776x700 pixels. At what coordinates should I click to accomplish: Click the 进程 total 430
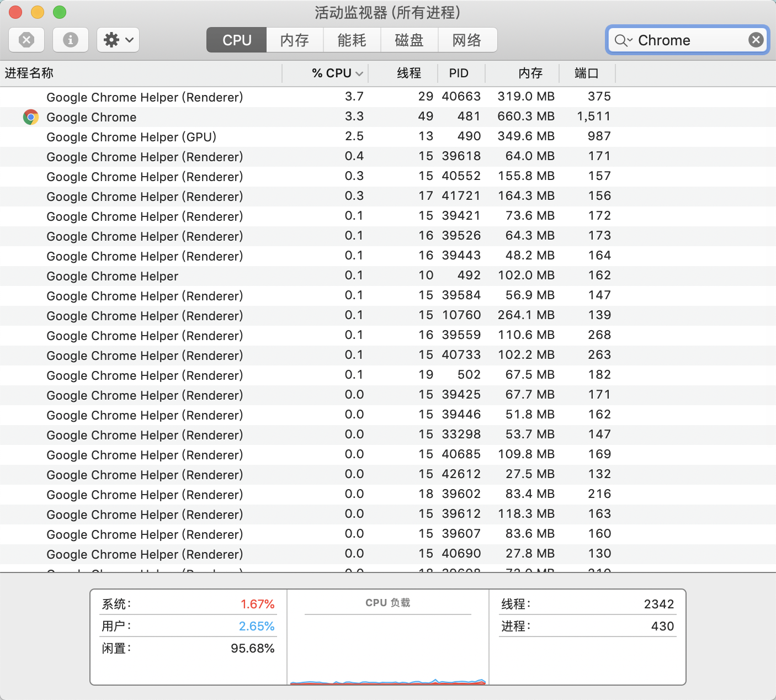coord(662,626)
